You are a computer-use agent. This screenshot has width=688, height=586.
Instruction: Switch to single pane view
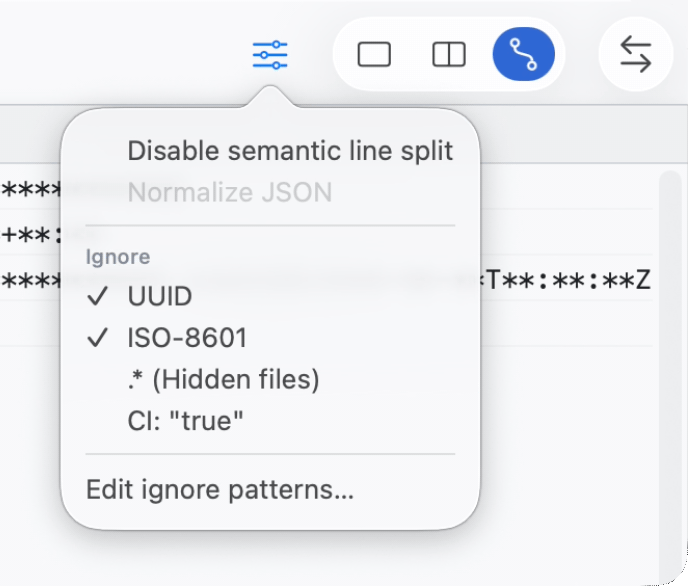coord(374,54)
